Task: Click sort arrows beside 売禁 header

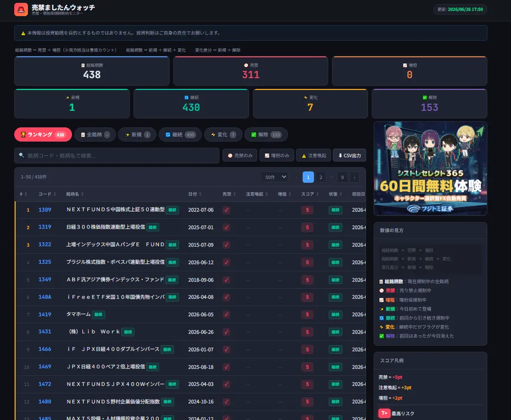Action: coord(234,194)
